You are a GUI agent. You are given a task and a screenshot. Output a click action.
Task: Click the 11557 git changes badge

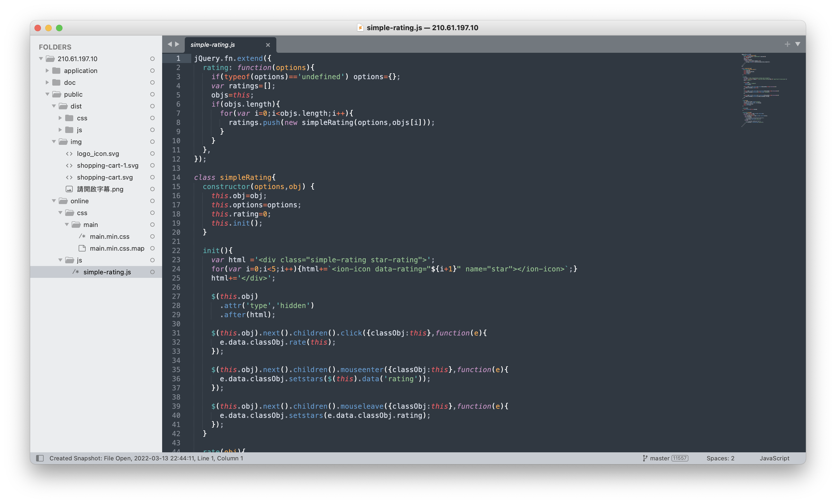[x=680, y=458]
